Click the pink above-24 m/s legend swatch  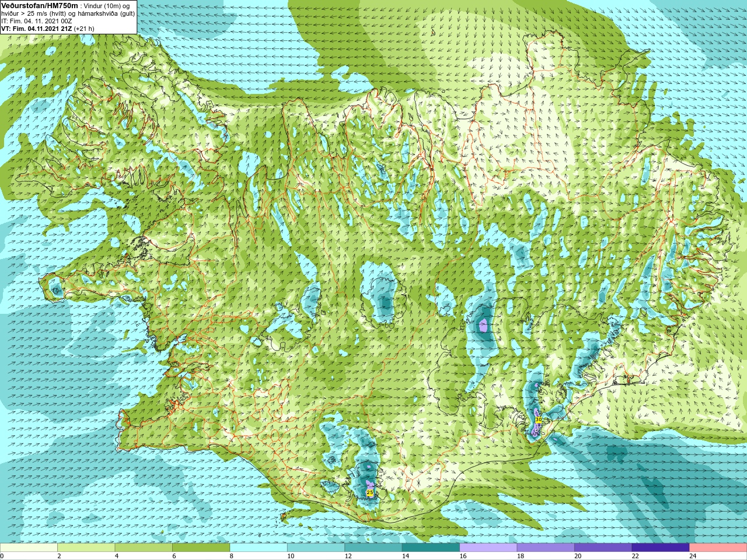[718, 548]
